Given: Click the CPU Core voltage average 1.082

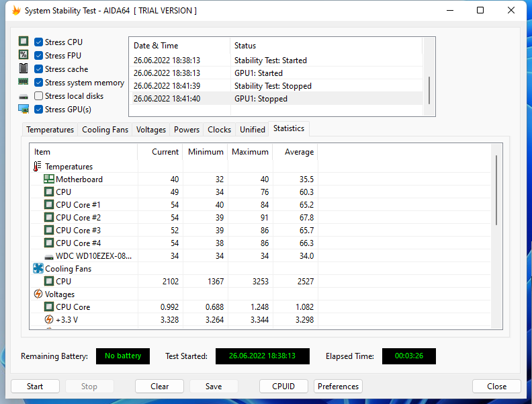Looking at the screenshot, I should click(x=304, y=307).
